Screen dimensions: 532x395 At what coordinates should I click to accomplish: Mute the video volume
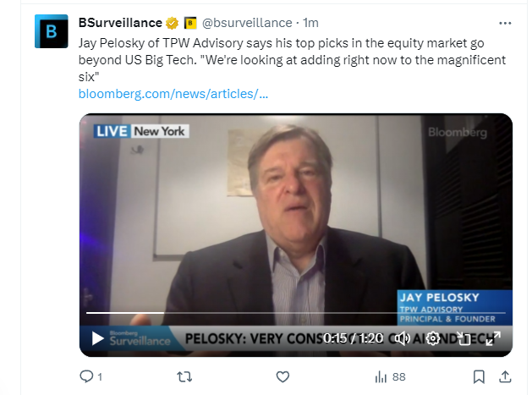point(403,338)
